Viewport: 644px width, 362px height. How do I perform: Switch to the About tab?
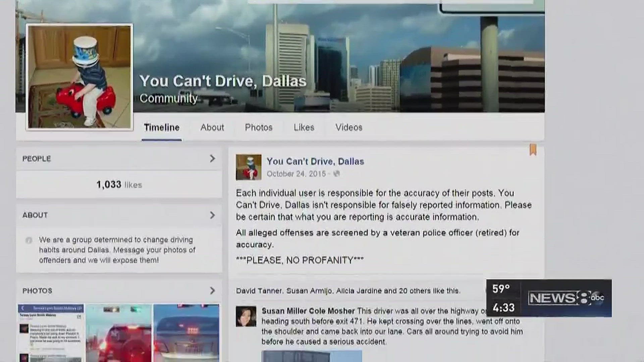[212, 127]
